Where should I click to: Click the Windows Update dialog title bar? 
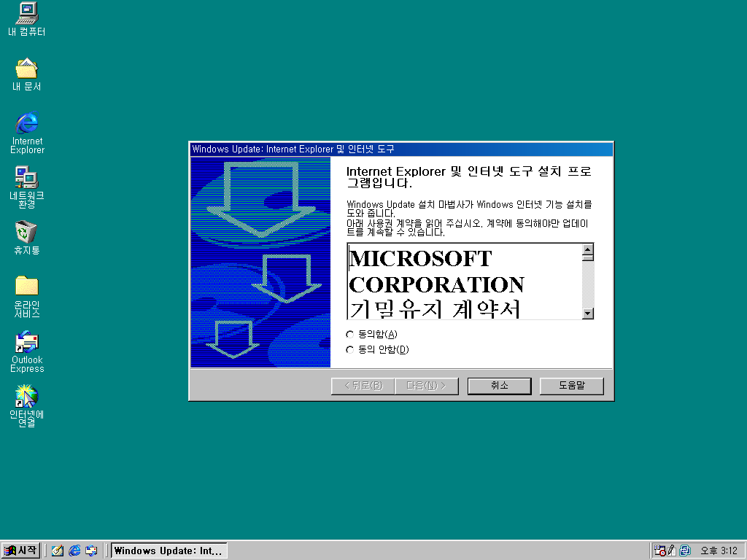[x=401, y=149]
